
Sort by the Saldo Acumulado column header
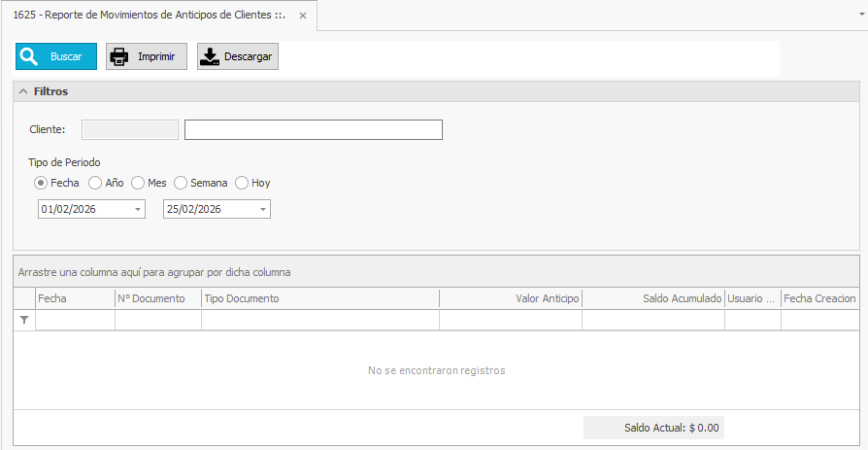(x=652, y=298)
